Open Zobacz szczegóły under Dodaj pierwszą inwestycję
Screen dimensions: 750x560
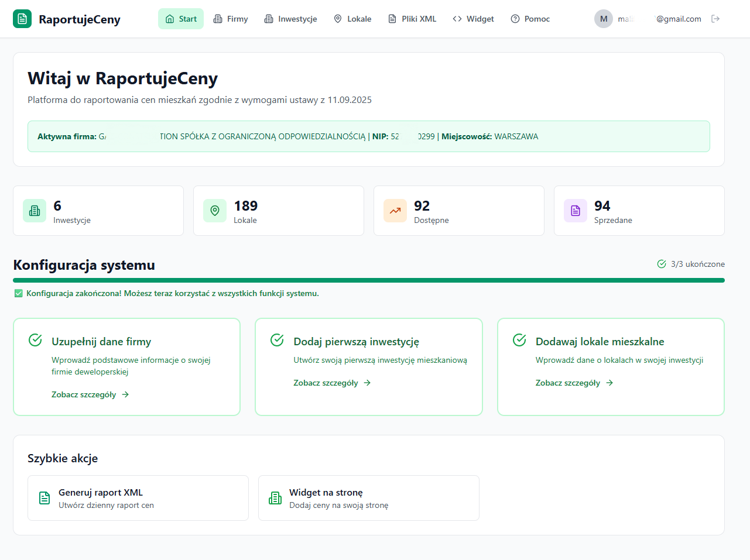point(332,383)
